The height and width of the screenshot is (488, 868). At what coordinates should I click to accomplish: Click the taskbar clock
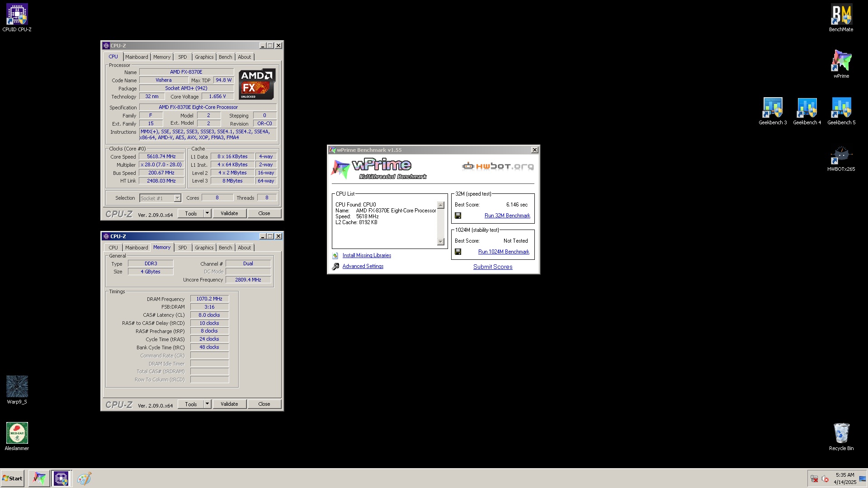tap(845, 479)
